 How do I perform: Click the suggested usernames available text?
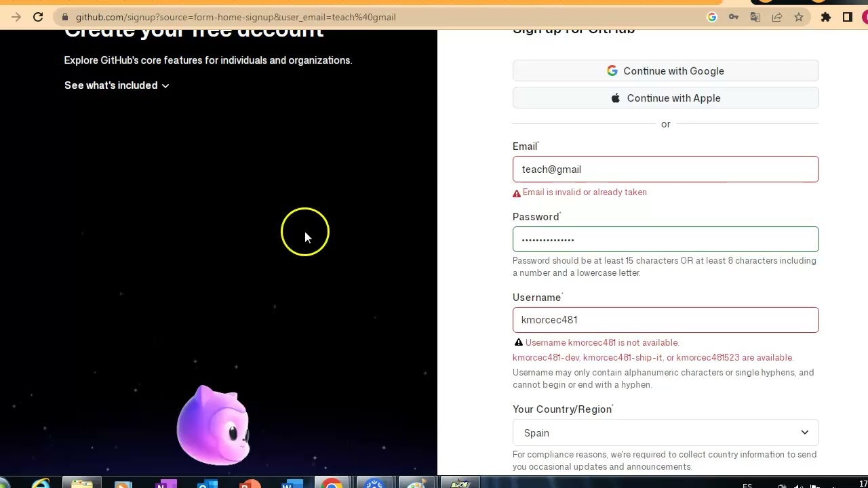[653, 358]
